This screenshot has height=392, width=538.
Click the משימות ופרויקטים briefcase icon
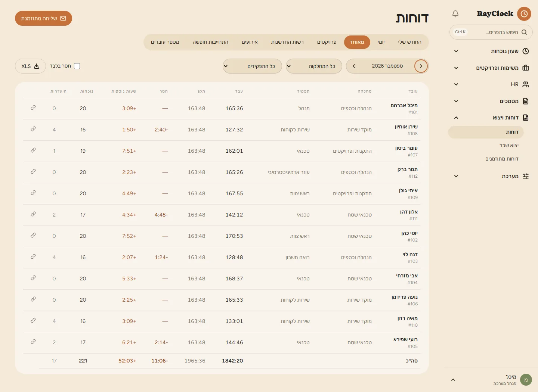pos(526,68)
